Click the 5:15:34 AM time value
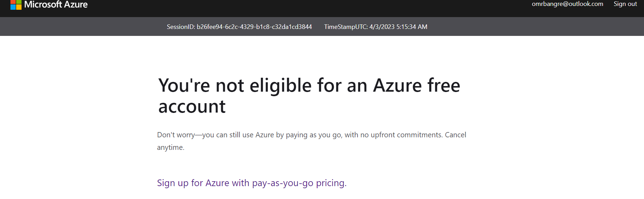The height and width of the screenshot is (199, 644). (412, 27)
